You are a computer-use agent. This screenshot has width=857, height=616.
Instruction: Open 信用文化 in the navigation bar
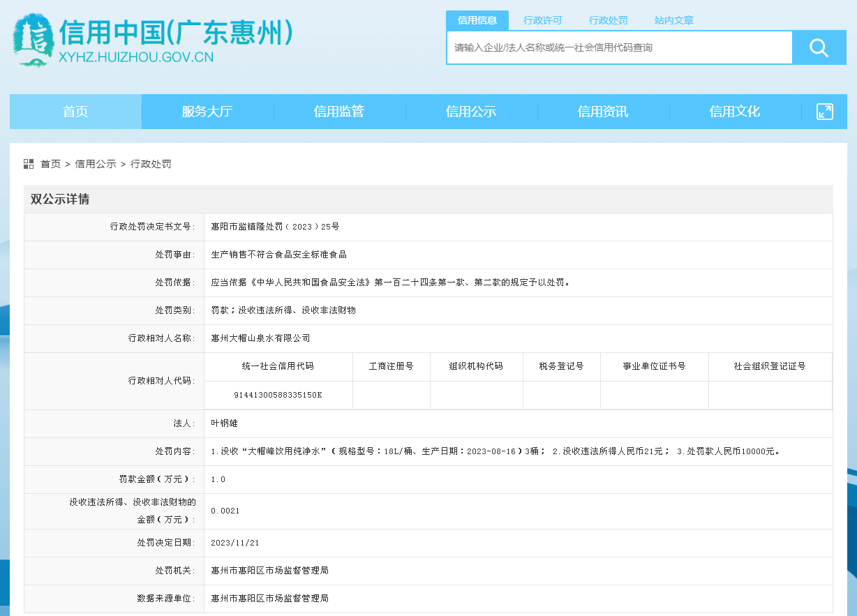click(x=735, y=112)
